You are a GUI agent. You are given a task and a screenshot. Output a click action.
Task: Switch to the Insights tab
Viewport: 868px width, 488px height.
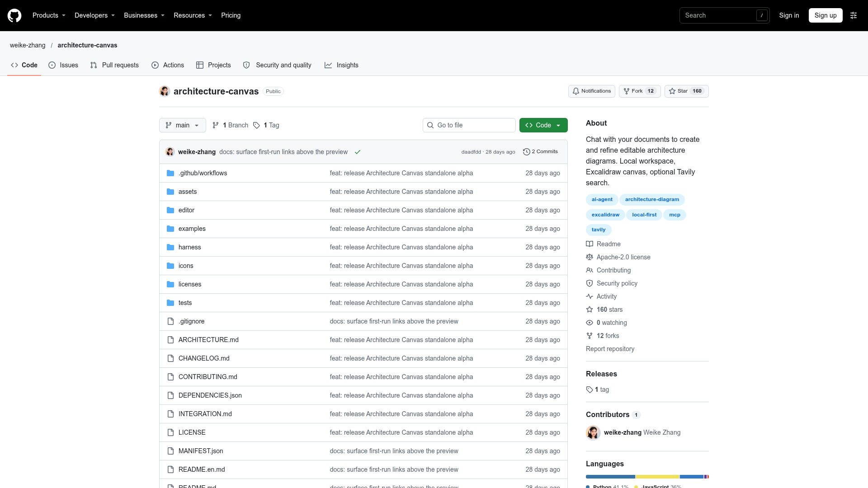(341, 65)
